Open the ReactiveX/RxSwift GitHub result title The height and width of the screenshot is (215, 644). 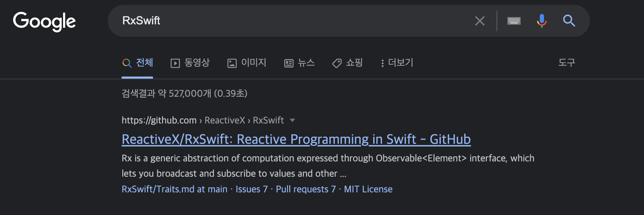296,140
